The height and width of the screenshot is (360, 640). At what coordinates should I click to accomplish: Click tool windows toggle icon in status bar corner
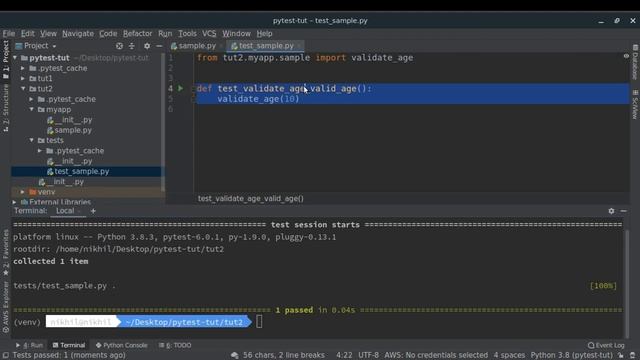tap(5, 356)
